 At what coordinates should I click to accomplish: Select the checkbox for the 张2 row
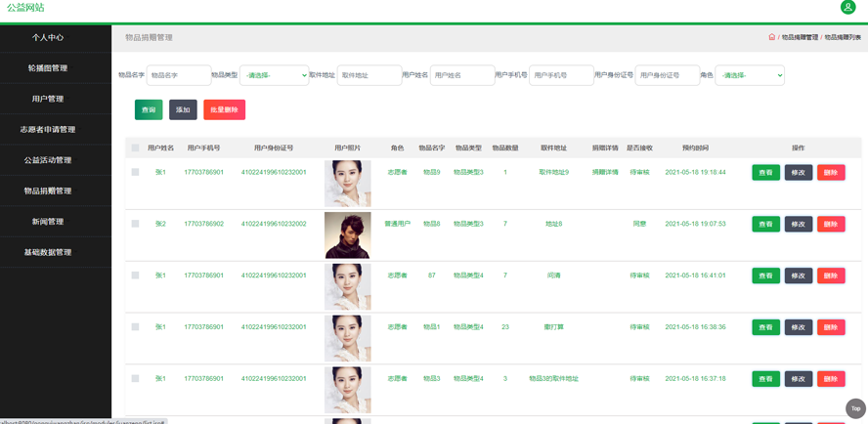(x=135, y=224)
